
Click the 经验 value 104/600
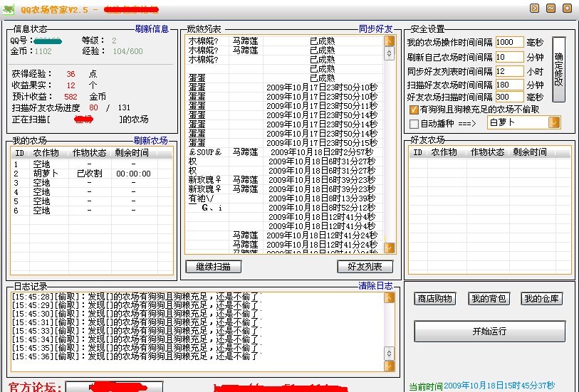(x=127, y=51)
